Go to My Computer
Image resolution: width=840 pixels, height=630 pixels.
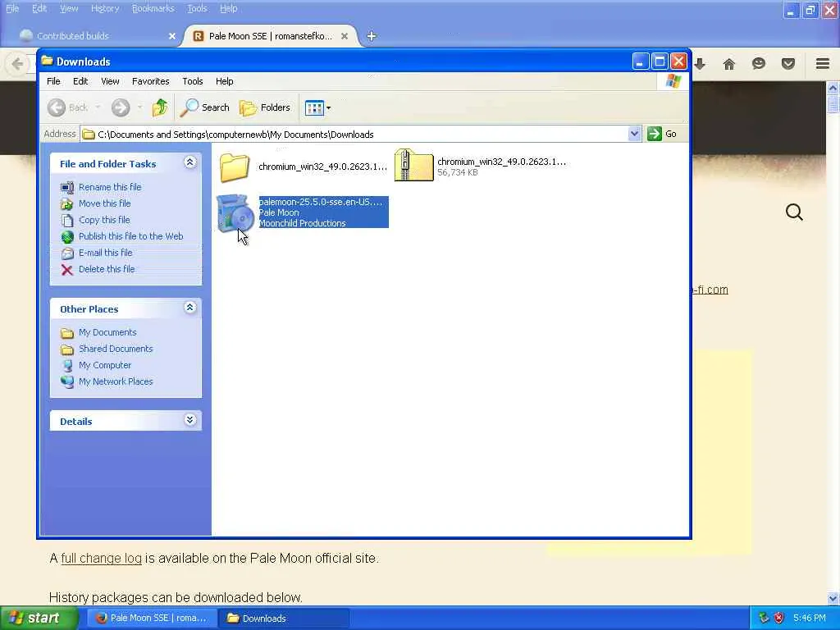(x=105, y=365)
